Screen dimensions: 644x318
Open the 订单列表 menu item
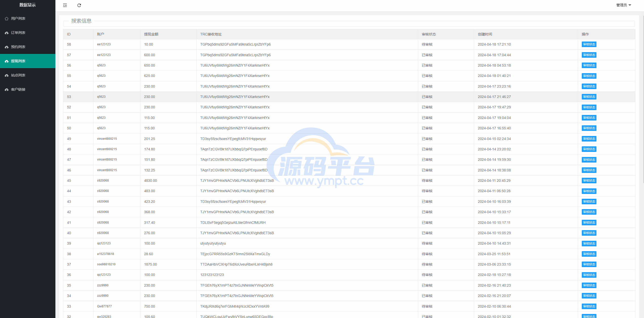tap(28, 33)
